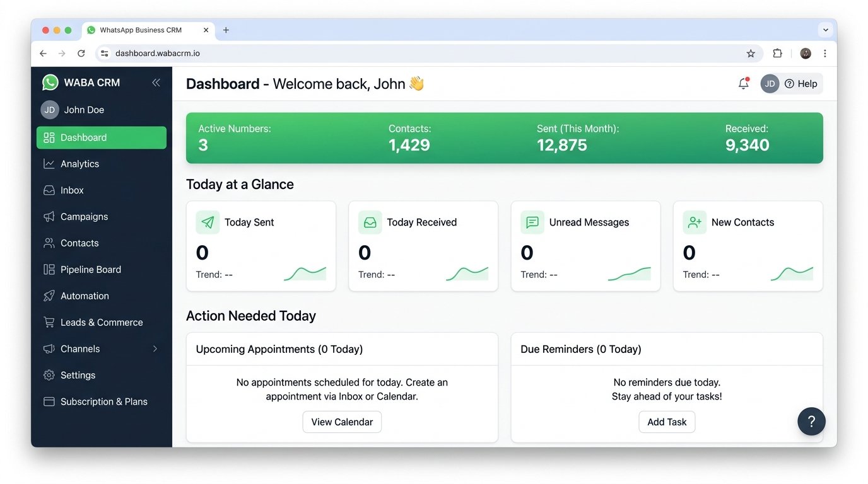Click the Sent (This Month): 12,875 stat
Viewport: 868px width, 484px height.
pos(578,138)
